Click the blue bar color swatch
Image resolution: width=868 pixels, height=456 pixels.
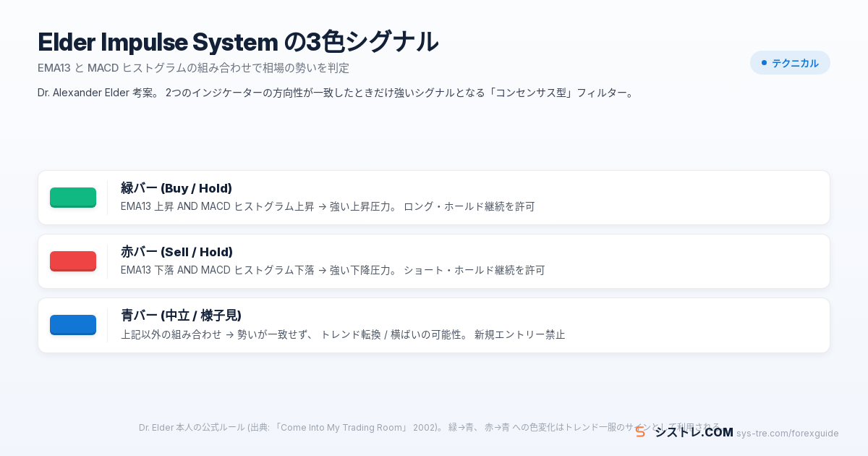pos(73,325)
